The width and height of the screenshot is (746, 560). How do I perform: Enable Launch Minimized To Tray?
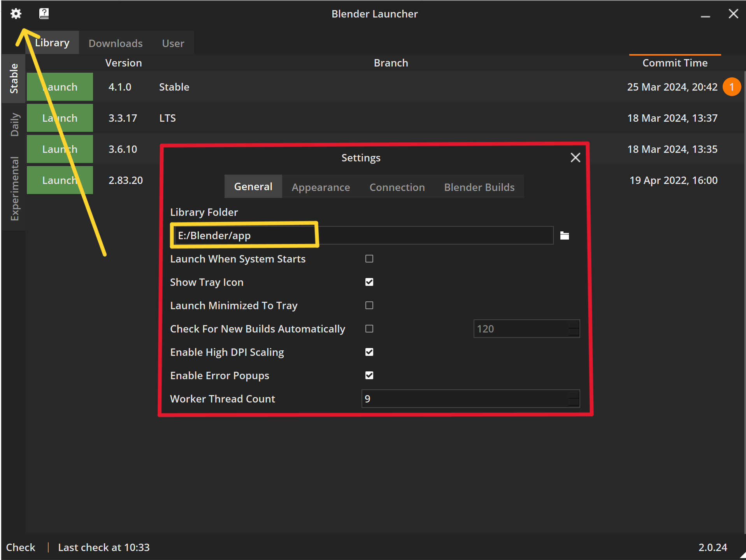[369, 305]
